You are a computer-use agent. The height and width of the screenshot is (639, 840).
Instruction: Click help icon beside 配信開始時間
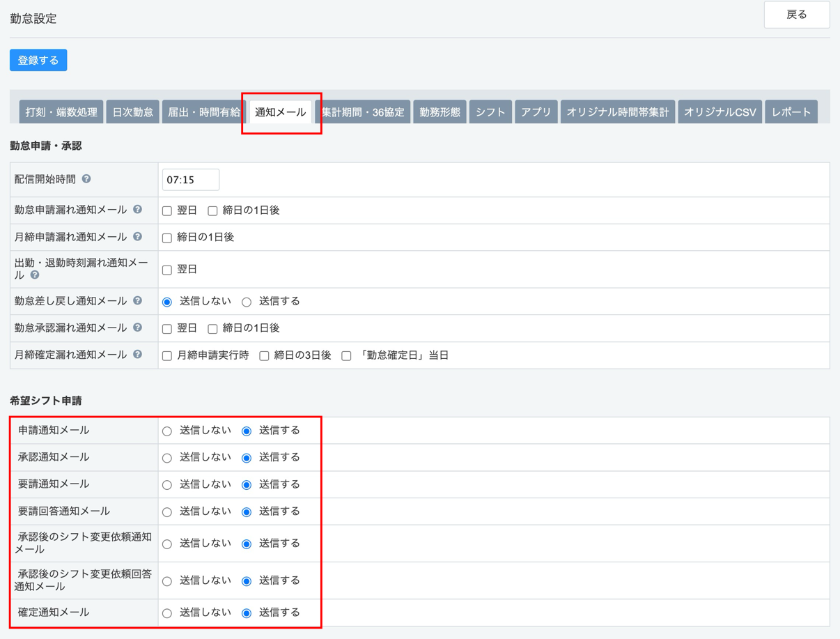tap(86, 179)
